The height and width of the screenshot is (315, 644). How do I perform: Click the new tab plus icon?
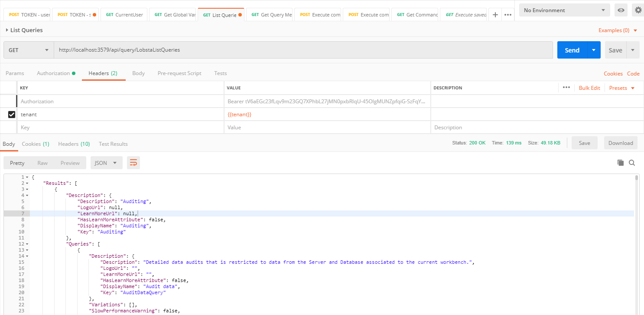click(495, 15)
